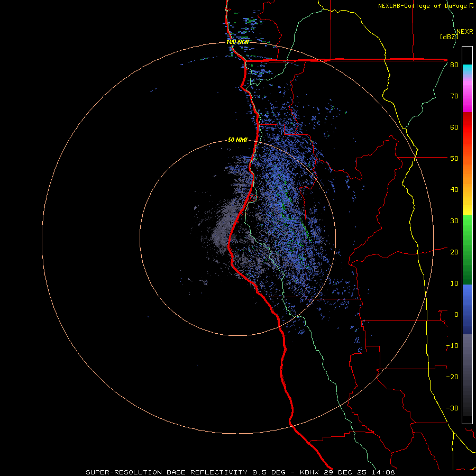Click the 70 value on the dBZ scale
Image resolution: width=476 pixels, height=476 pixels.
454,96
